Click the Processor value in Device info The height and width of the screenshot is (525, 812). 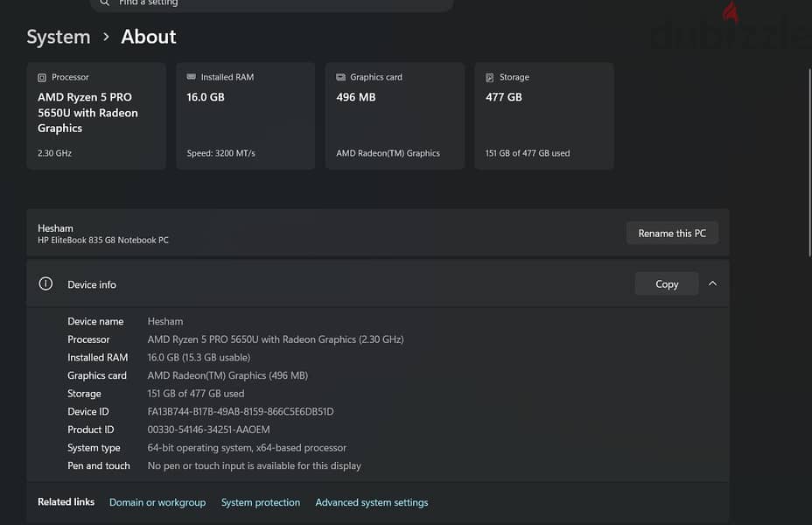(x=276, y=339)
